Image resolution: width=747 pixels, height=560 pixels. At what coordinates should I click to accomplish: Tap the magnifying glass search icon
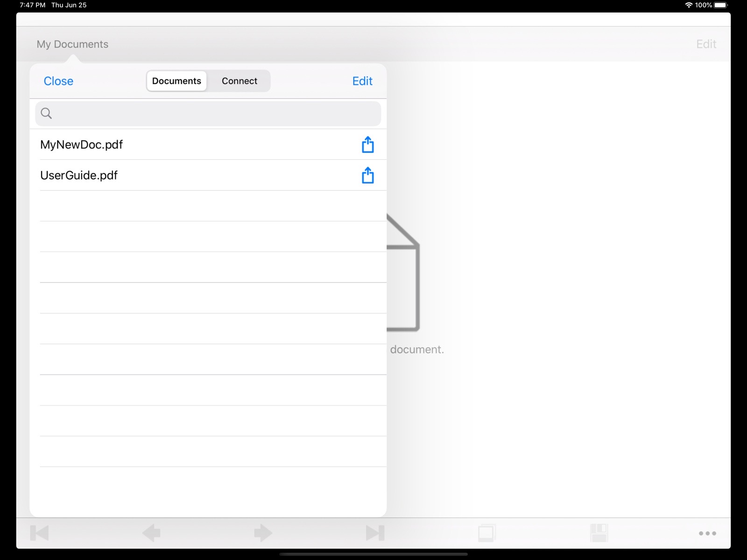pos(46,113)
